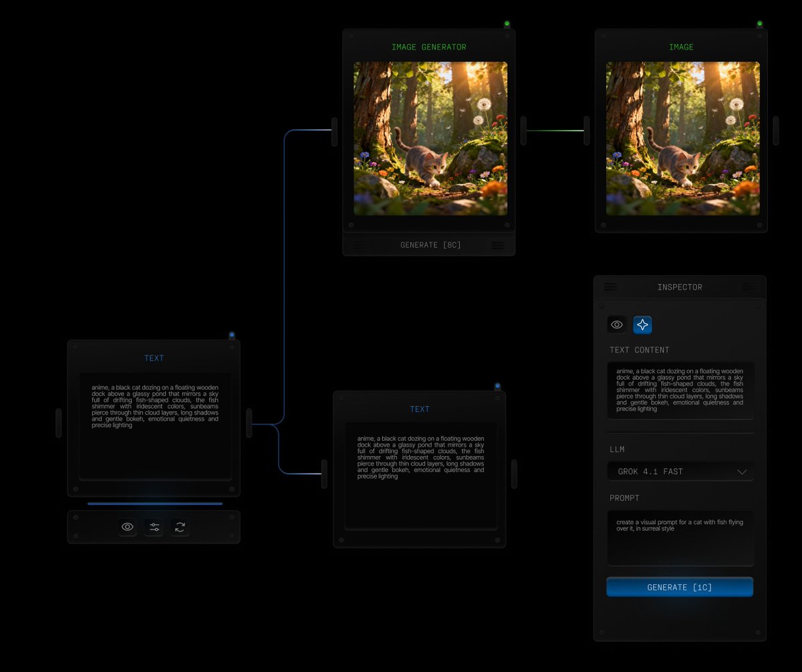Screen dimensions: 802x672
Task: Click the hamburger menu right of the Inspector title
Action: click(751, 286)
